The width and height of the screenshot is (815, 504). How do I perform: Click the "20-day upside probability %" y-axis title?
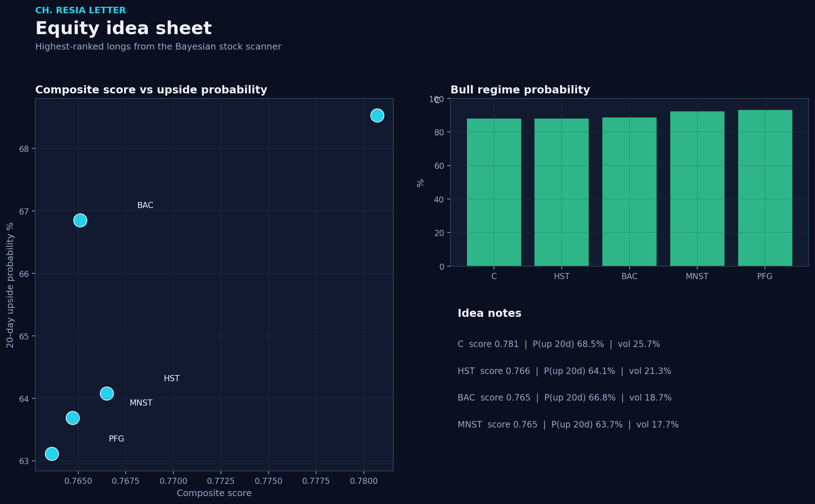10,285
